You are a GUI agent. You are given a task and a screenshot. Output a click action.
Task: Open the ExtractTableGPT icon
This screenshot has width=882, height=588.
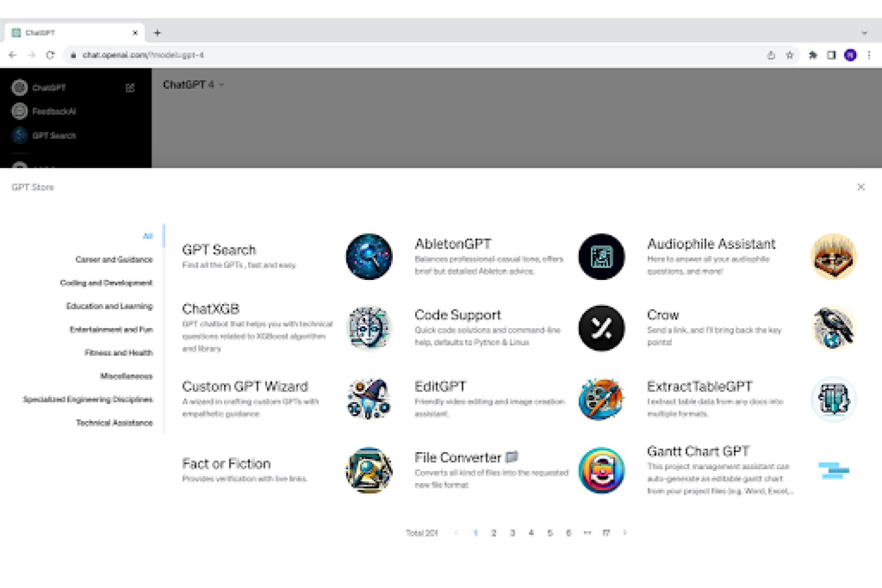(x=834, y=399)
